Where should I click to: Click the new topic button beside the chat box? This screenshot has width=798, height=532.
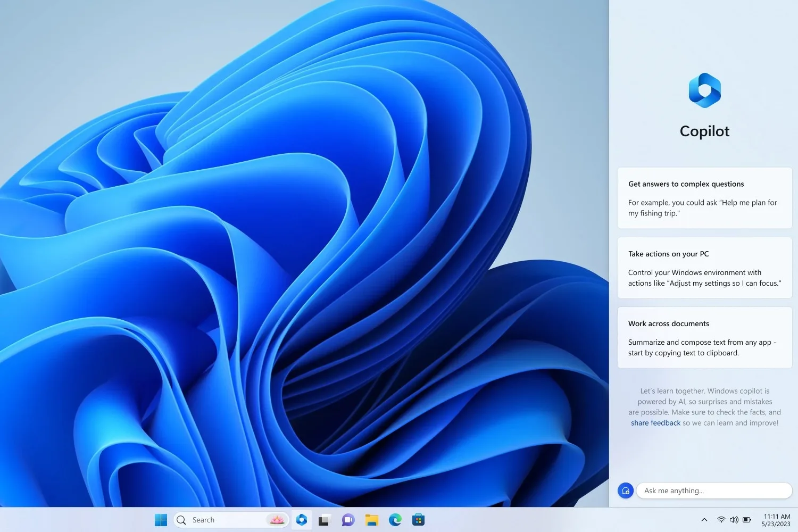626,491
